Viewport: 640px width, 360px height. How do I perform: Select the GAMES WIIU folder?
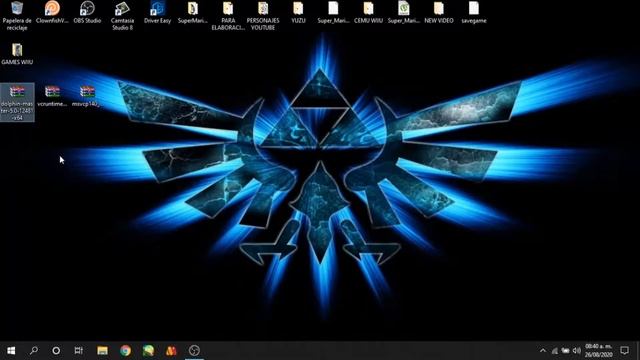click(x=17, y=54)
